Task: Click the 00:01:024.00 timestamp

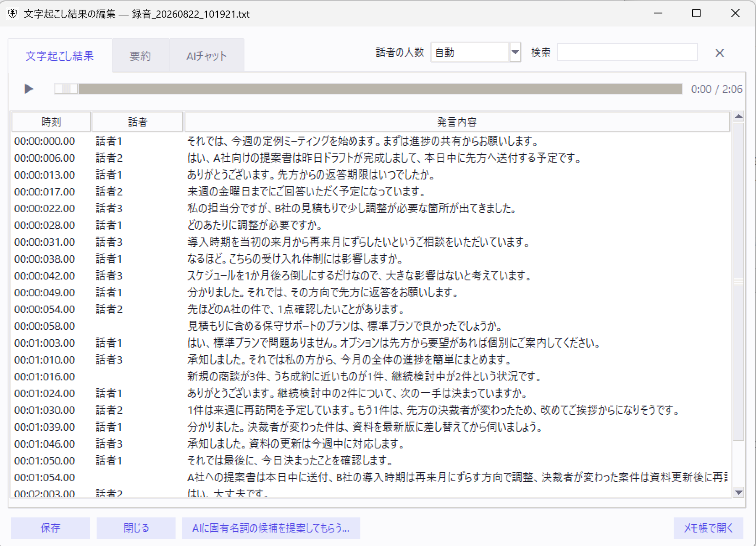Action: (45, 393)
